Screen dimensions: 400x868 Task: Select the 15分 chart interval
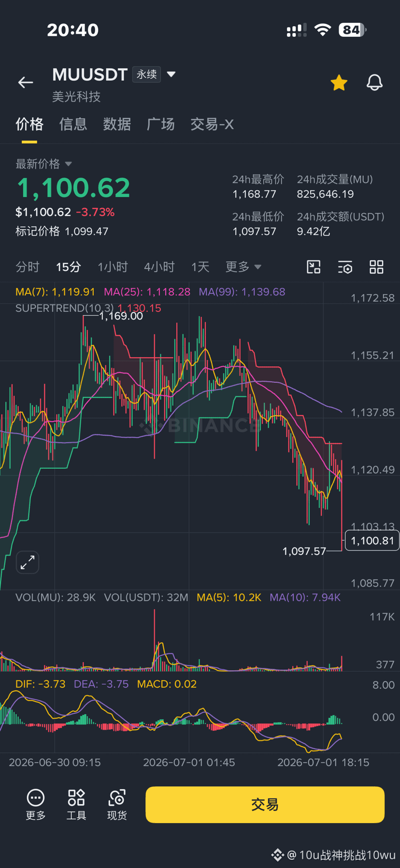(68, 267)
